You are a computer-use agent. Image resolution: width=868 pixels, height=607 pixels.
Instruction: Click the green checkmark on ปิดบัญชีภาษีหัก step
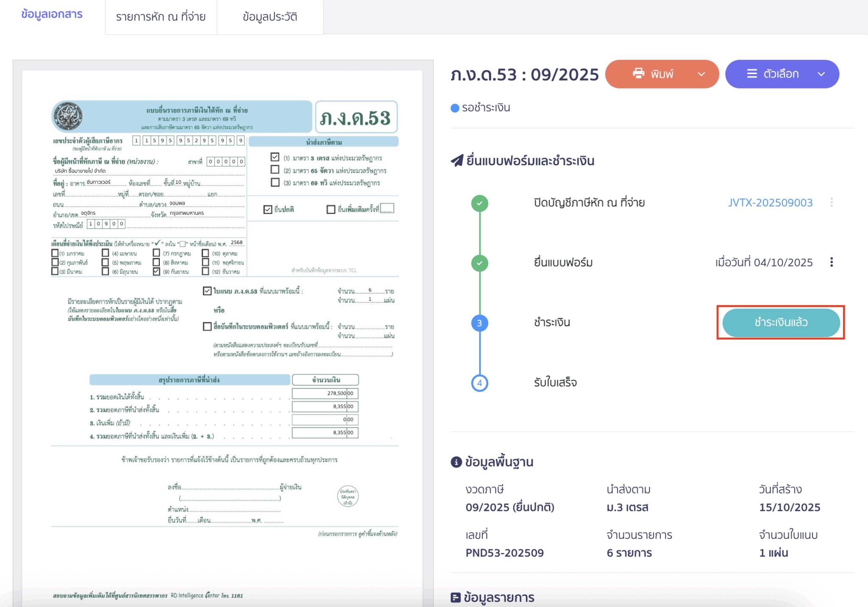tap(479, 203)
